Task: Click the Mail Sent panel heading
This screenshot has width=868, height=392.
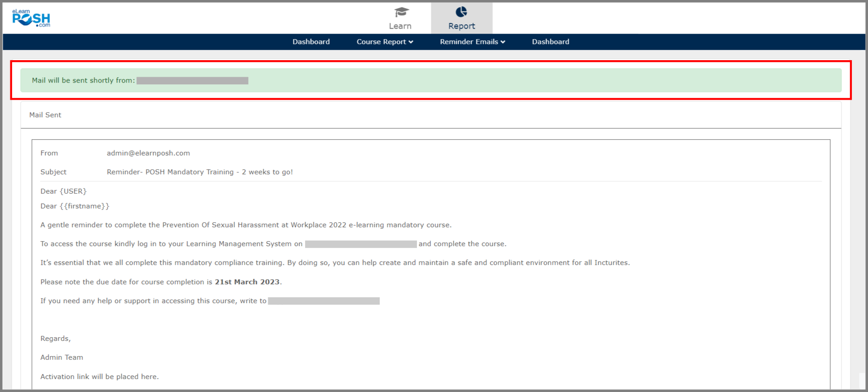Action: pyautogui.click(x=45, y=115)
